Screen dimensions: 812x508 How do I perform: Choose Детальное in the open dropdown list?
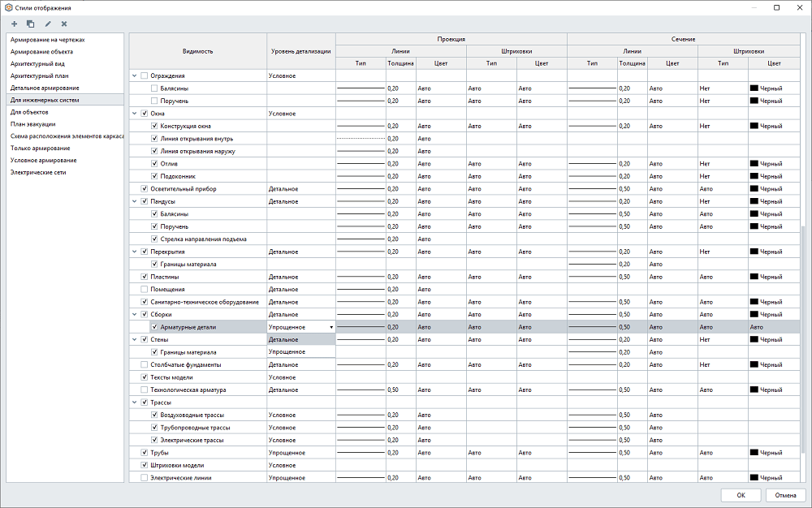(x=300, y=340)
